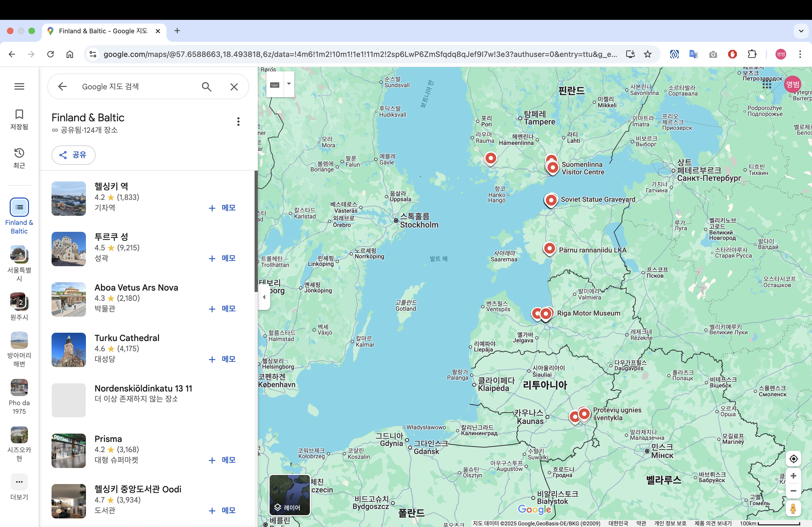Screen dimensions: 812x527
Task: Open Chrome's three-dot menu
Action: coord(800,54)
